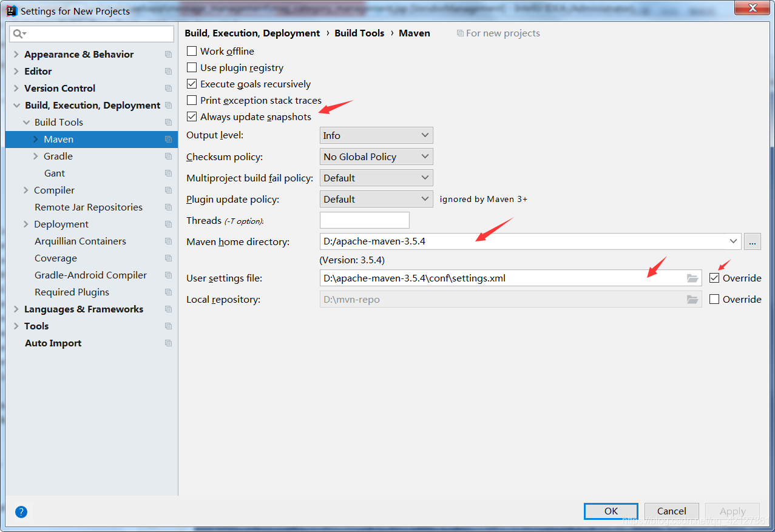
Task: Click the project-level copy icon beside Version Control
Action: [168, 89]
